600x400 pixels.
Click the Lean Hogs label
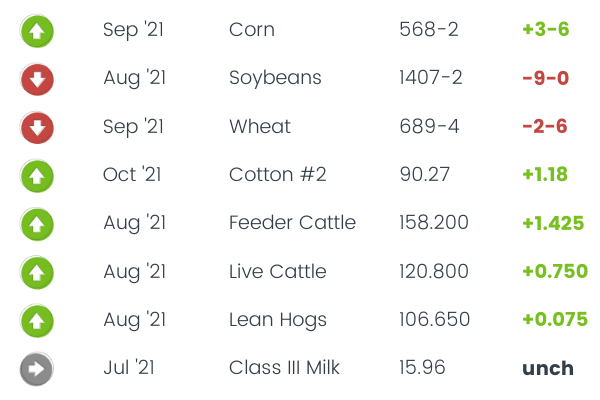click(277, 320)
